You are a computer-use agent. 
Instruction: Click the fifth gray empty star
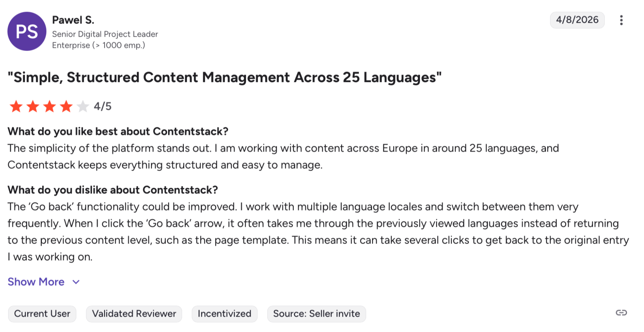[x=83, y=106]
